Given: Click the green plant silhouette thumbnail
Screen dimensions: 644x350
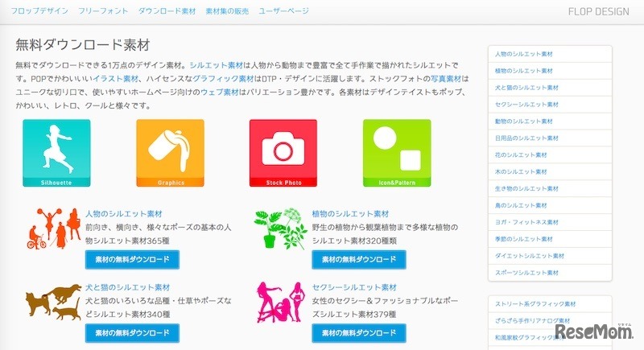Looking at the screenshot, I should pyautogui.click(x=280, y=229).
